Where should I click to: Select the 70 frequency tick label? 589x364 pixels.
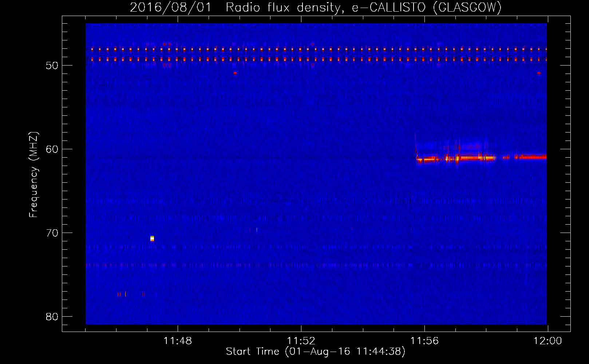pos(52,233)
